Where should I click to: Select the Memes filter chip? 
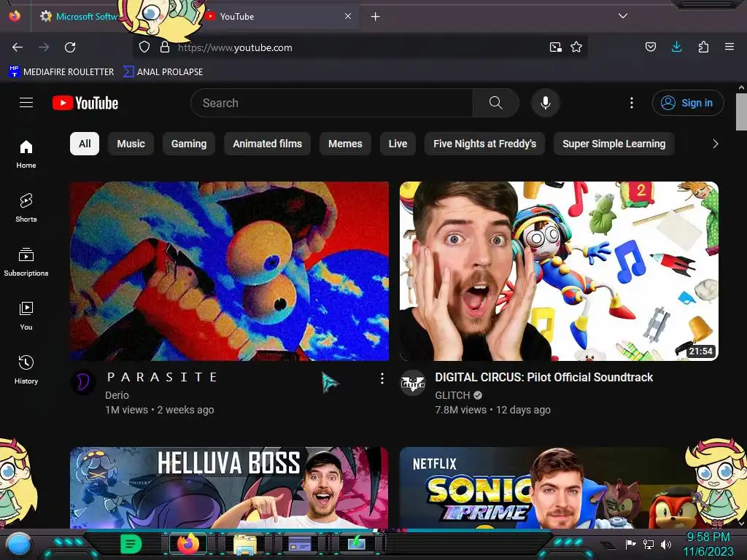click(345, 144)
